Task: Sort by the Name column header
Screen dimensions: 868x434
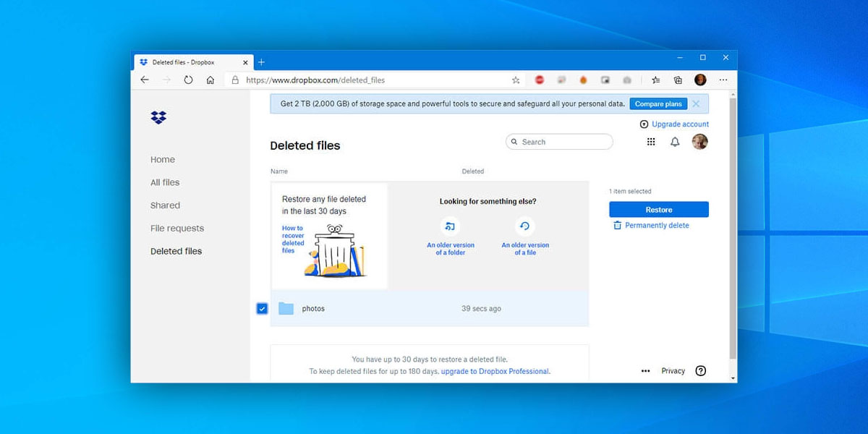Action: [279, 171]
